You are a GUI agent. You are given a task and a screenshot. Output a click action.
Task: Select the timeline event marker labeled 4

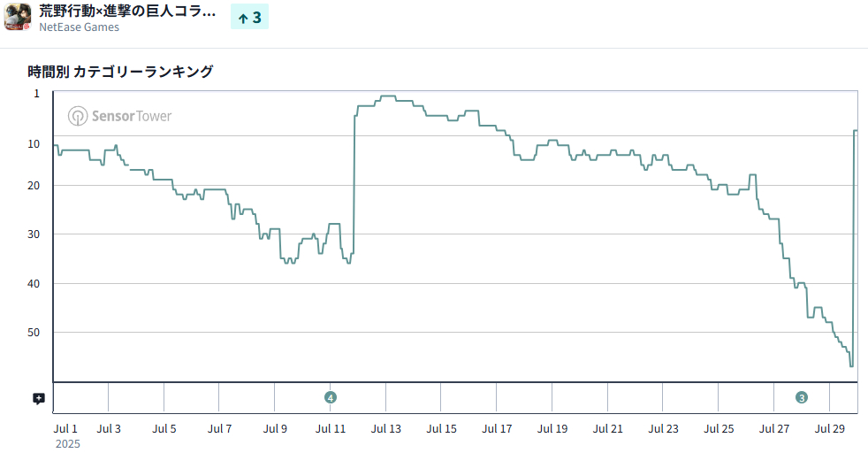click(x=330, y=397)
